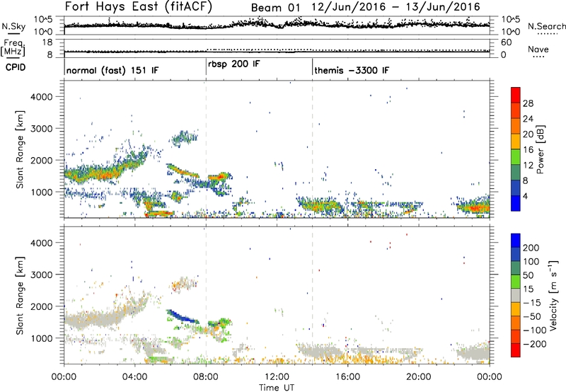This screenshot has width=566, height=392.
Task: Click the '08:00' time tick label
Action: pos(206,377)
